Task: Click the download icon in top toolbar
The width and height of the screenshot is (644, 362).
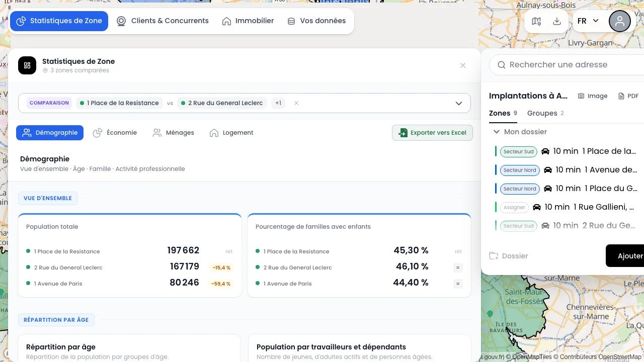Action: pos(557,21)
